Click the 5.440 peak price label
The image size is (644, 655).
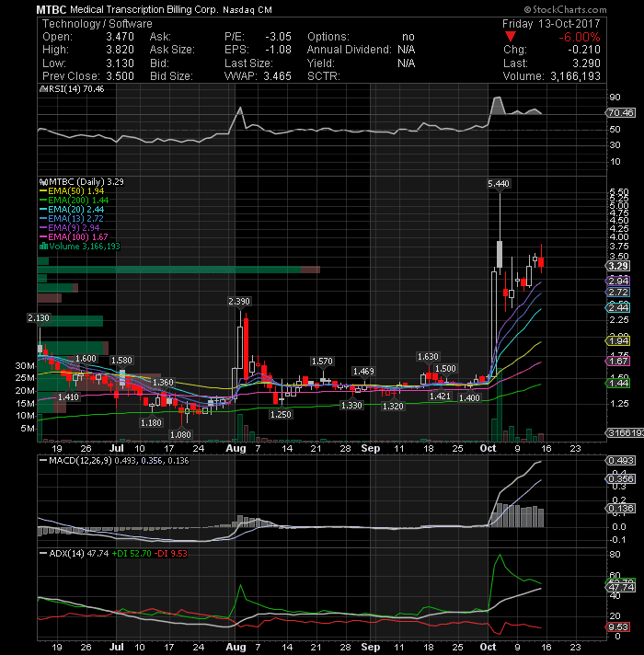(499, 184)
